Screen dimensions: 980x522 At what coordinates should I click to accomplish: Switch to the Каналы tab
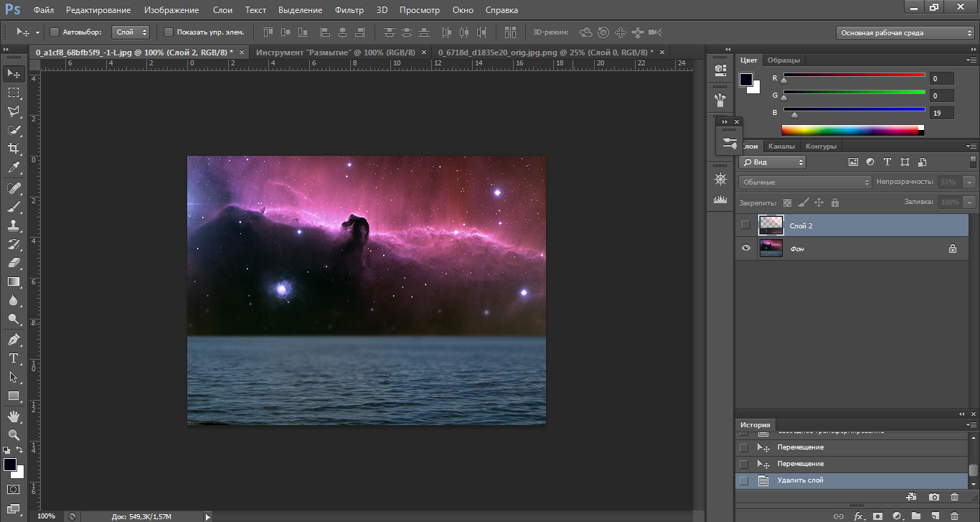pyautogui.click(x=781, y=146)
